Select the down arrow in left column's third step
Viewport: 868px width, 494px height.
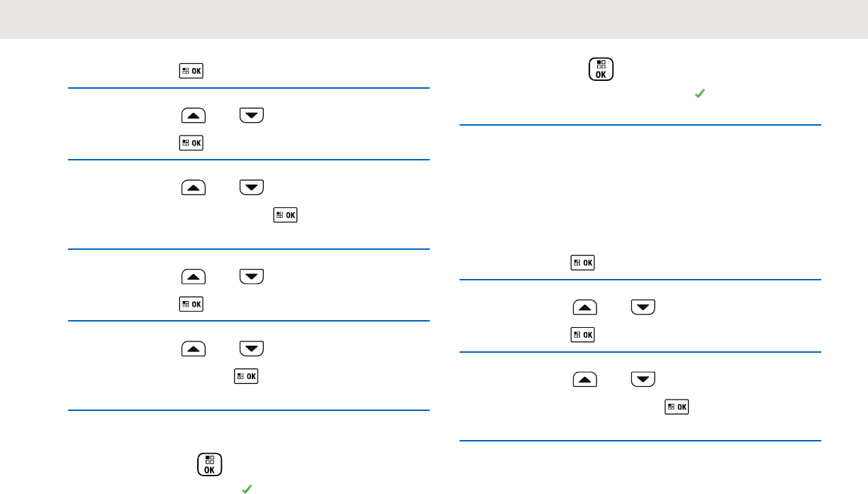click(252, 187)
